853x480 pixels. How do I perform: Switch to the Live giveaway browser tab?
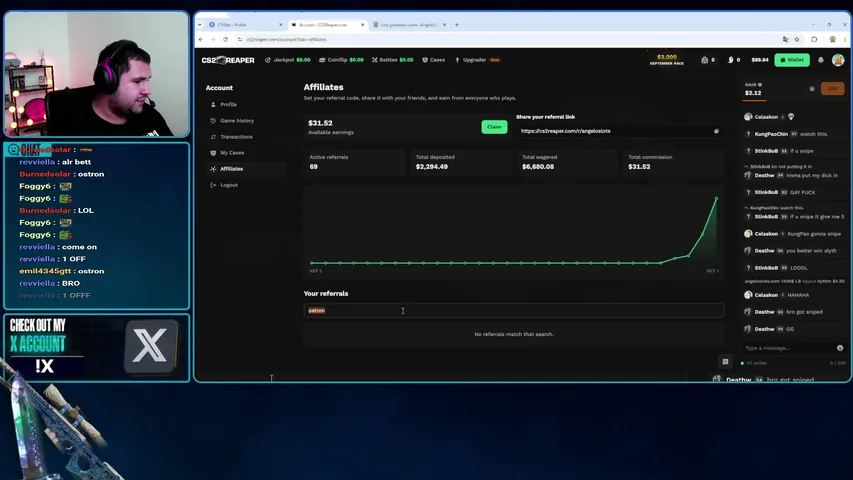tap(409, 24)
